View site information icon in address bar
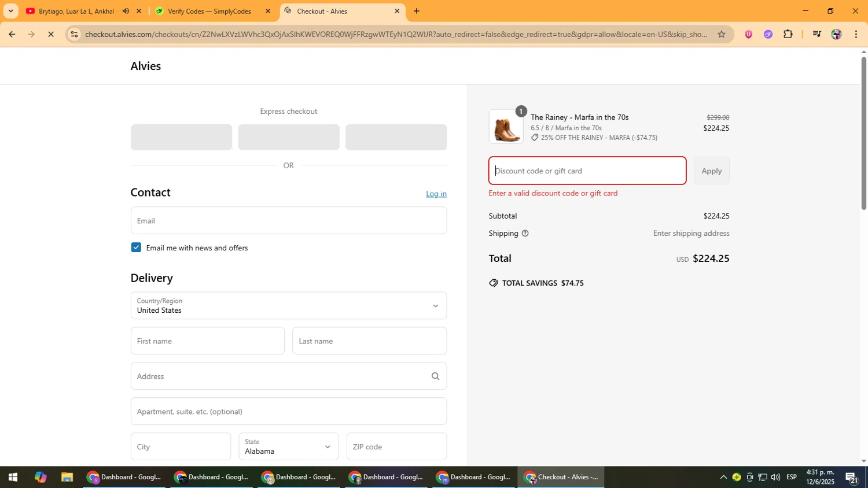Image resolution: width=868 pixels, height=488 pixels. [x=74, y=34]
